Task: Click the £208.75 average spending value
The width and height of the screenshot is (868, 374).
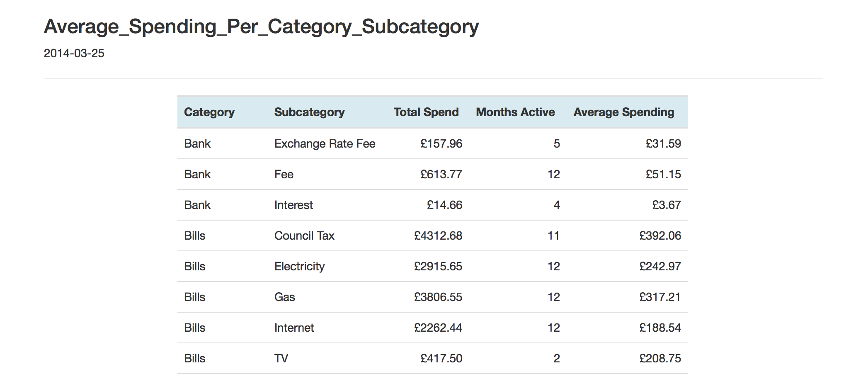Action: click(660, 358)
